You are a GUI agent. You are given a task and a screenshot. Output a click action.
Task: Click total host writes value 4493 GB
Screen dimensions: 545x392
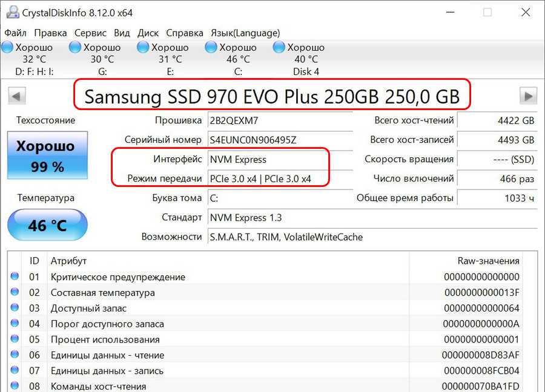(497, 140)
